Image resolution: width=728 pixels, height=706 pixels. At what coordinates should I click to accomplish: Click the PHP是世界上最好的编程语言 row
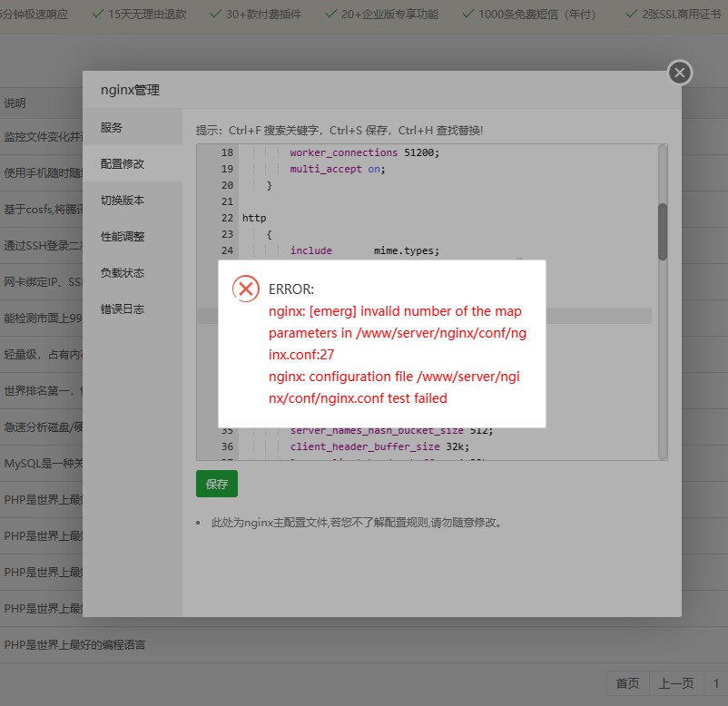(x=74, y=644)
